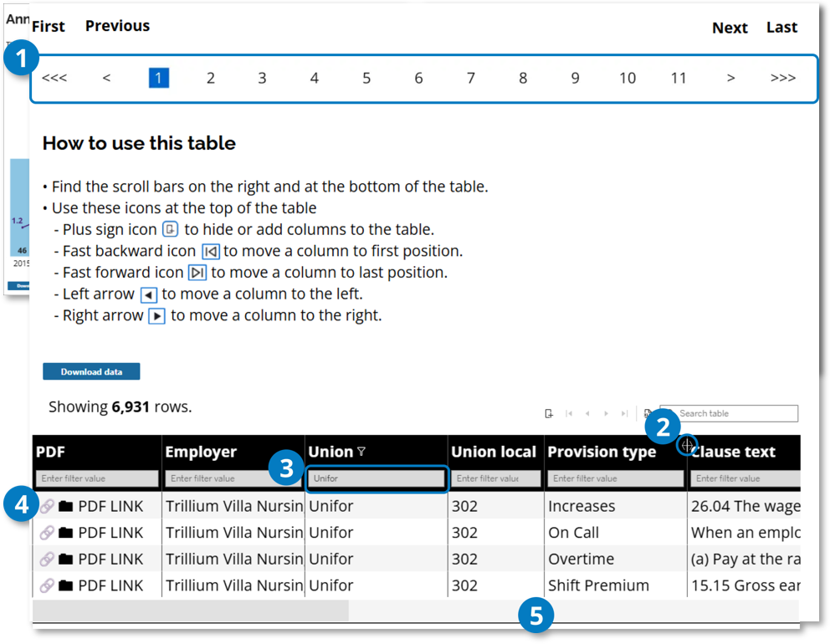Go to page 8
The width and height of the screenshot is (830, 644).
[523, 79]
